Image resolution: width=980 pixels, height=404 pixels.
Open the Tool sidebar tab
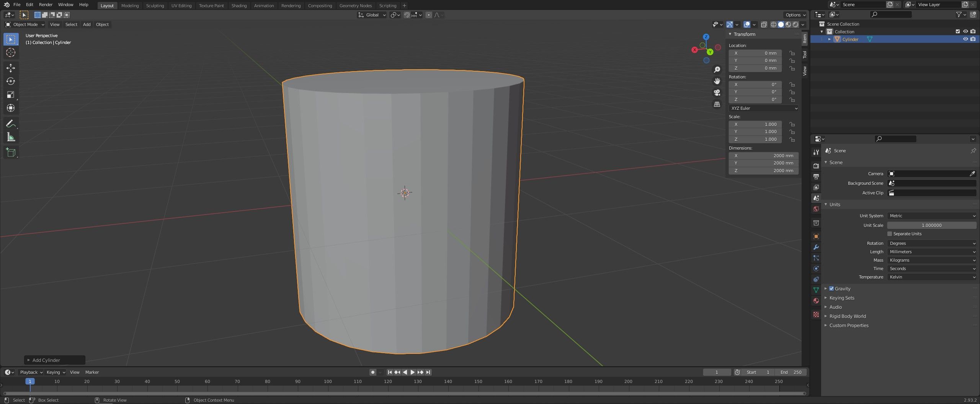(x=805, y=55)
